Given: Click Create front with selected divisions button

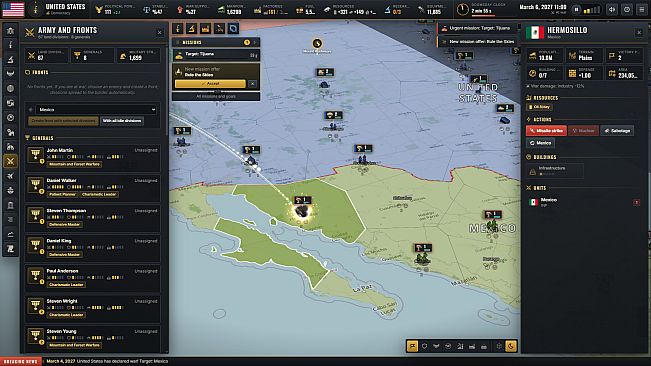Looking at the screenshot, I should pyautogui.click(x=63, y=121).
